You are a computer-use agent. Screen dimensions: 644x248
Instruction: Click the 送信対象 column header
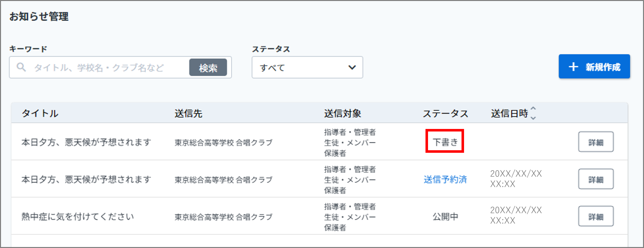click(342, 113)
